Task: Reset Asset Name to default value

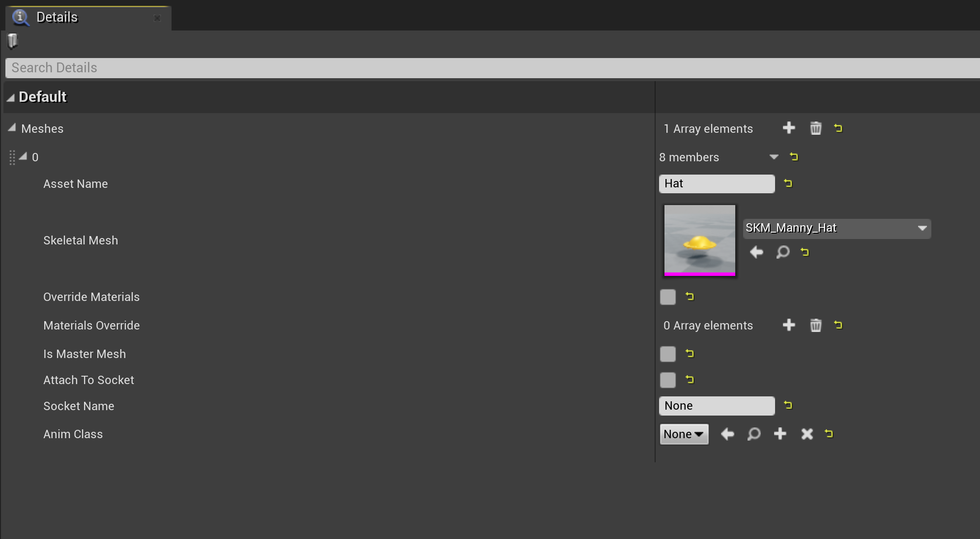Action: (788, 183)
